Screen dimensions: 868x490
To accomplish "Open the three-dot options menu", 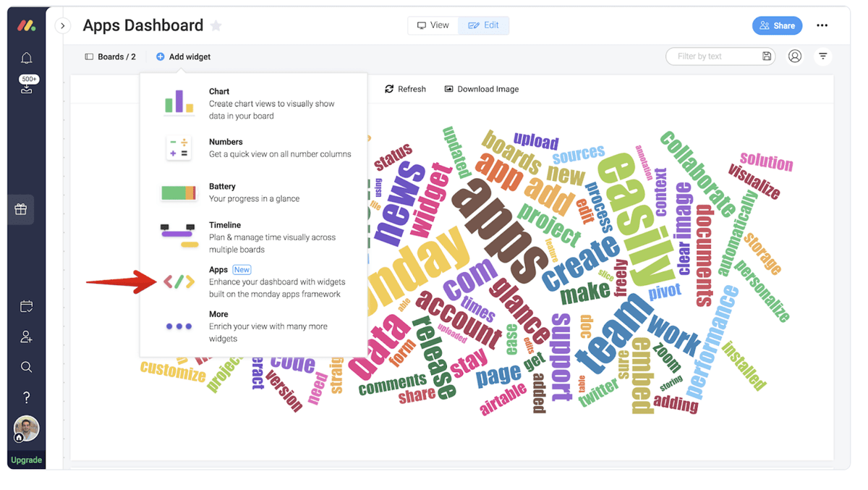I will click(822, 25).
